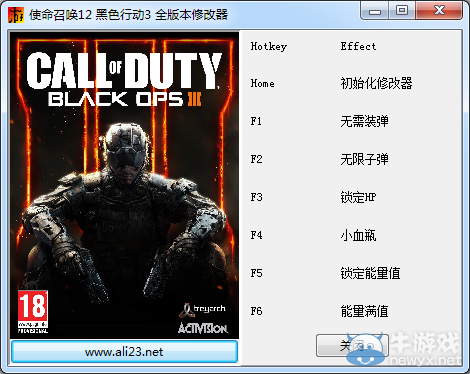Click the 18 age rating badge on cover
The image size is (470, 374).
tap(33, 311)
